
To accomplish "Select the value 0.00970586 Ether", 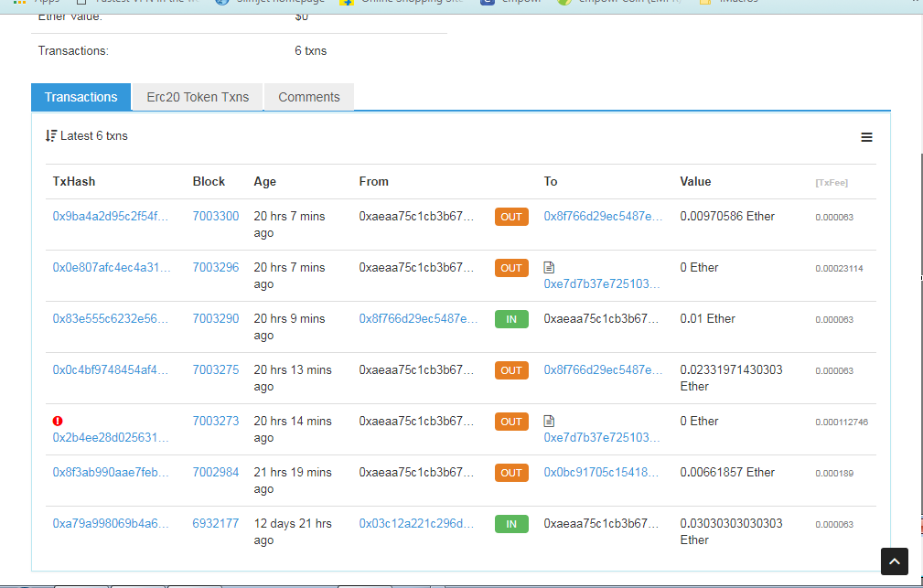I will point(727,216).
